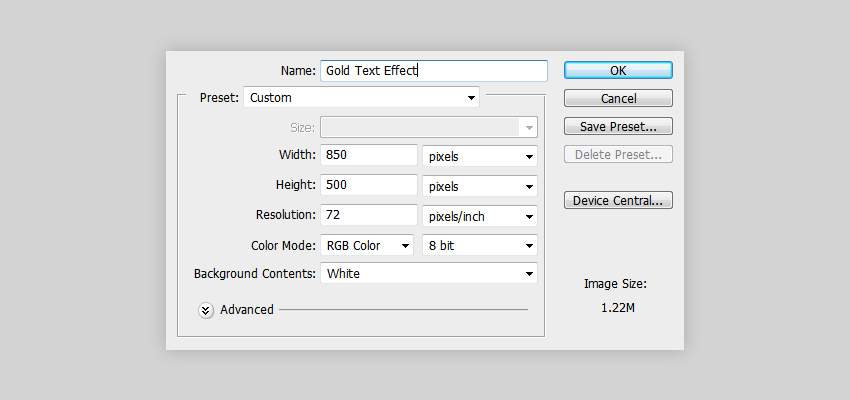Focus the Width value field

[x=369, y=155]
